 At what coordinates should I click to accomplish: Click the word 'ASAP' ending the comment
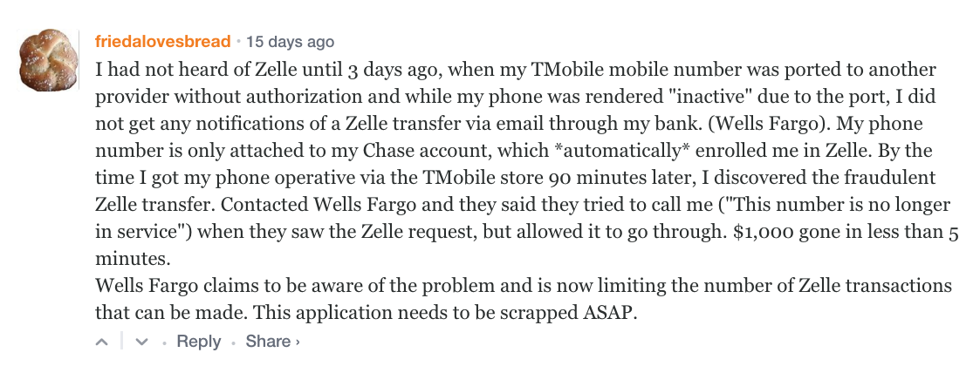[x=609, y=313]
